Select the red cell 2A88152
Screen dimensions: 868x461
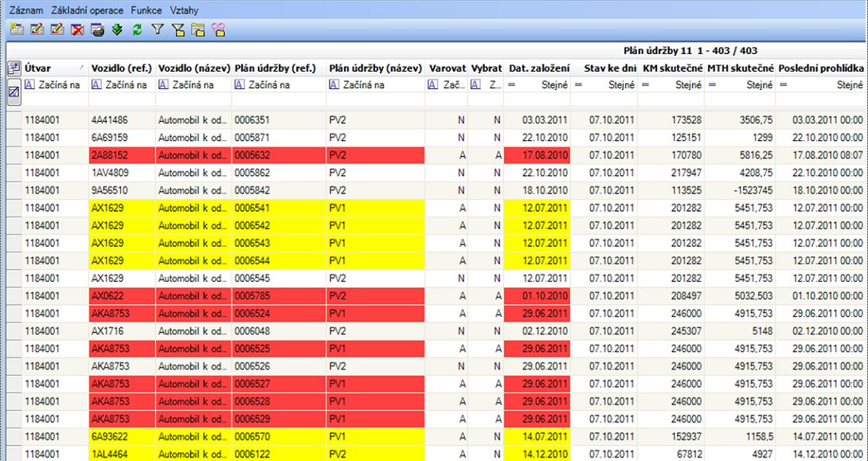click(122, 155)
